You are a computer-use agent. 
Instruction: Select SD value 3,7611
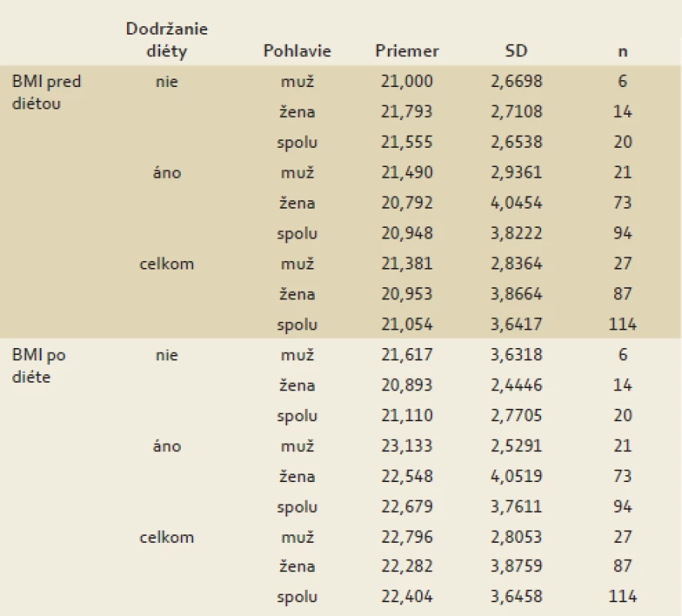click(x=517, y=507)
